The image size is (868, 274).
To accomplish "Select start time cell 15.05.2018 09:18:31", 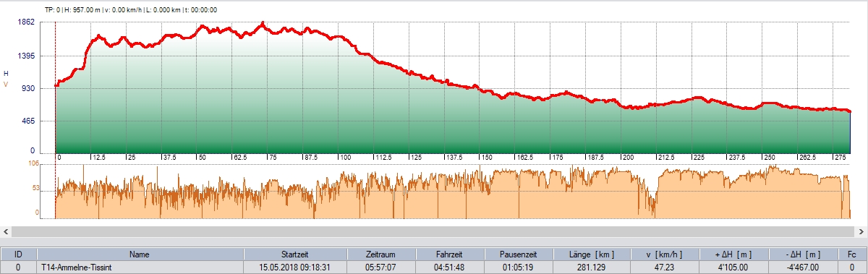I will point(296,267).
